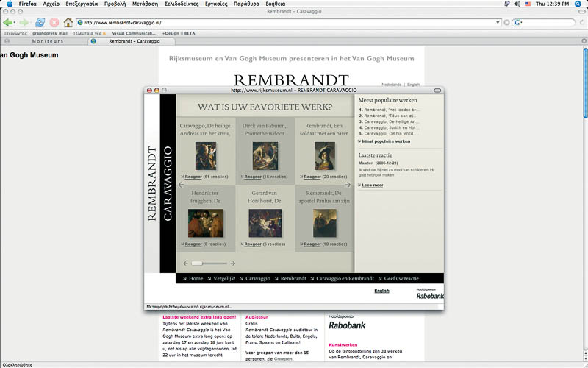588x368 pixels.
Task: Click the Nederlands language link on background page
Action: pos(392,85)
